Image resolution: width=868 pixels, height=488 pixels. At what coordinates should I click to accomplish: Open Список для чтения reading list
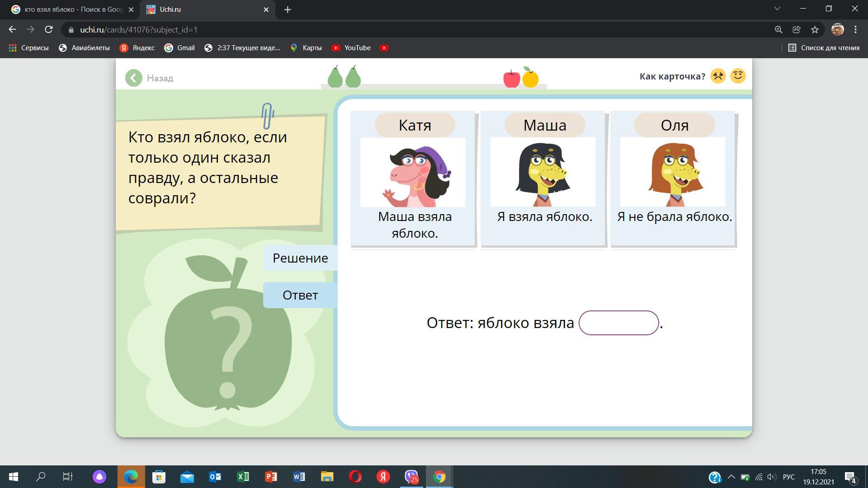pyautogui.click(x=824, y=48)
